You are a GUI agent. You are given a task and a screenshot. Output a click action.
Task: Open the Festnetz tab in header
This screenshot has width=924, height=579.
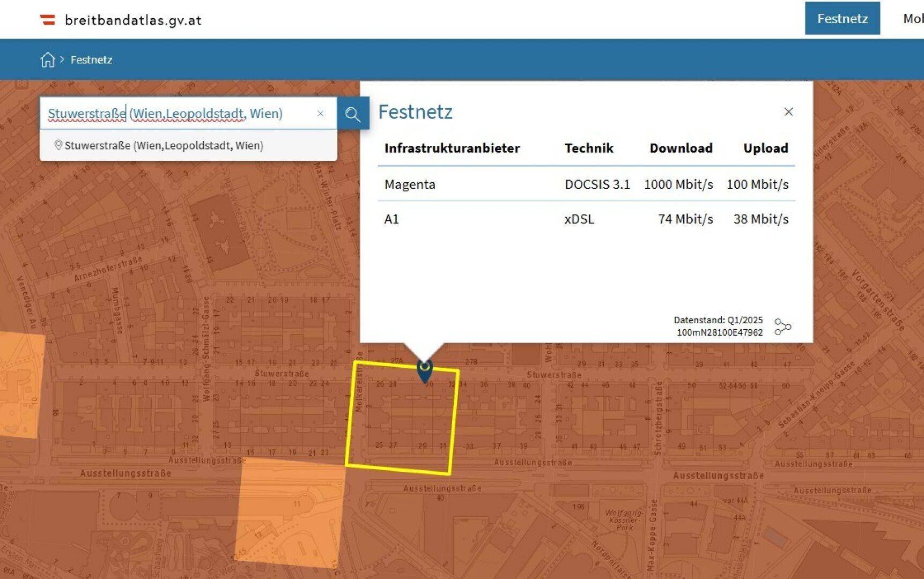click(x=842, y=18)
